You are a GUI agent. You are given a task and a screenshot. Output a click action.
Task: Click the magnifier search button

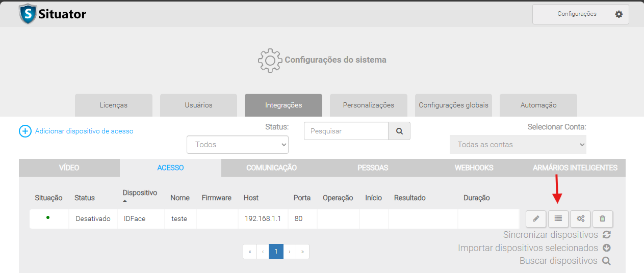[399, 131]
